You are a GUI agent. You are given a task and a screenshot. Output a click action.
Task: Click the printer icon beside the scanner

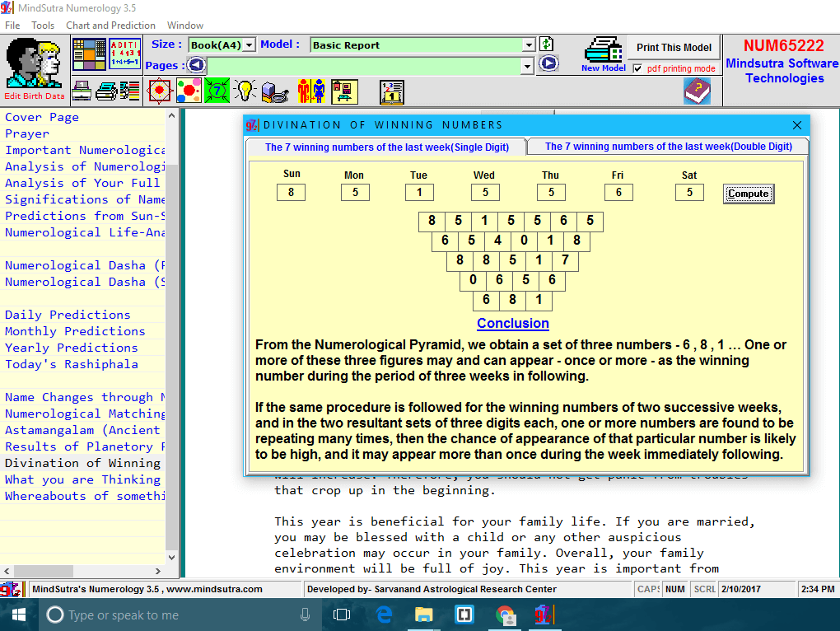[x=106, y=91]
